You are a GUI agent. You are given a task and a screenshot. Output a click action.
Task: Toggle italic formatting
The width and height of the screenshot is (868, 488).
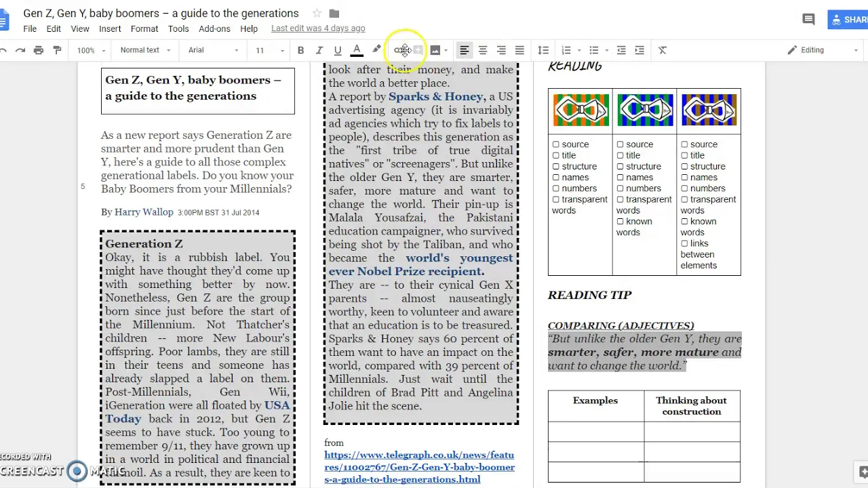pos(319,50)
